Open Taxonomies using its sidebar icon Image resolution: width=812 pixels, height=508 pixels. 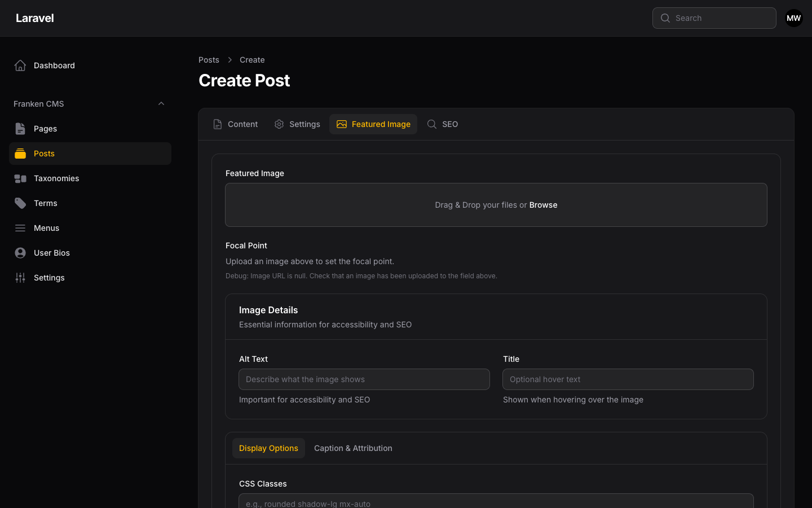[x=20, y=178]
